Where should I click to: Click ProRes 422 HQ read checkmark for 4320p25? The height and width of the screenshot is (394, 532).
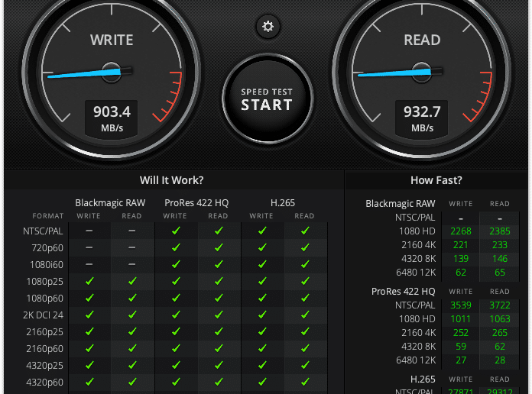coord(219,365)
